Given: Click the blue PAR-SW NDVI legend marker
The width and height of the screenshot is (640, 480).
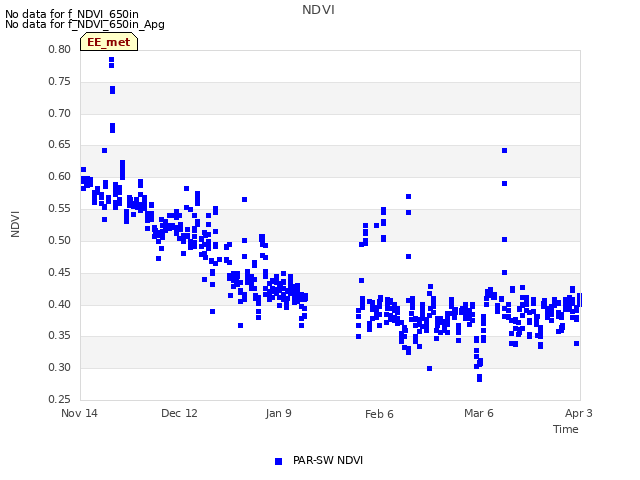Looking at the screenshot, I should coord(278,461).
